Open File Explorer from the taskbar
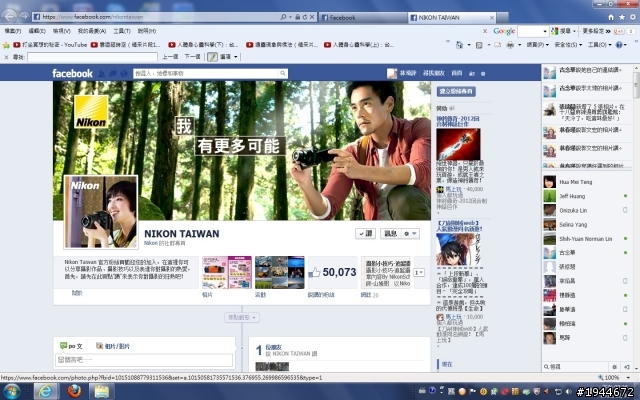The width and height of the screenshot is (640, 400). click(x=102, y=391)
